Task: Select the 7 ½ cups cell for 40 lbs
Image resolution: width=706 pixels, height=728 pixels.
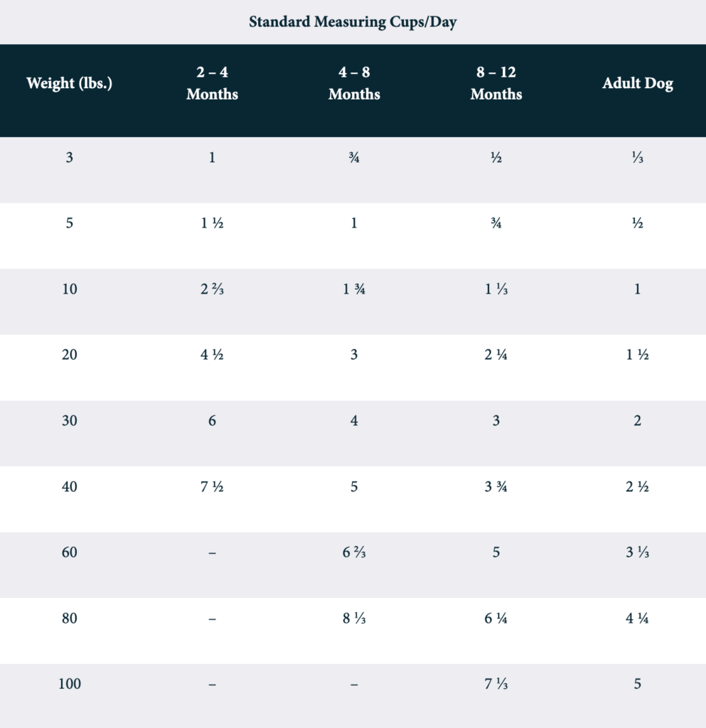Action: pos(212,487)
